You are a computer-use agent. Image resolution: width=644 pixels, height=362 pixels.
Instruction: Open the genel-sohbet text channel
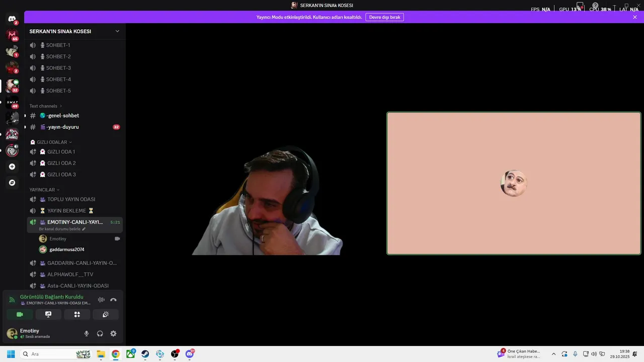[x=75, y=116]
